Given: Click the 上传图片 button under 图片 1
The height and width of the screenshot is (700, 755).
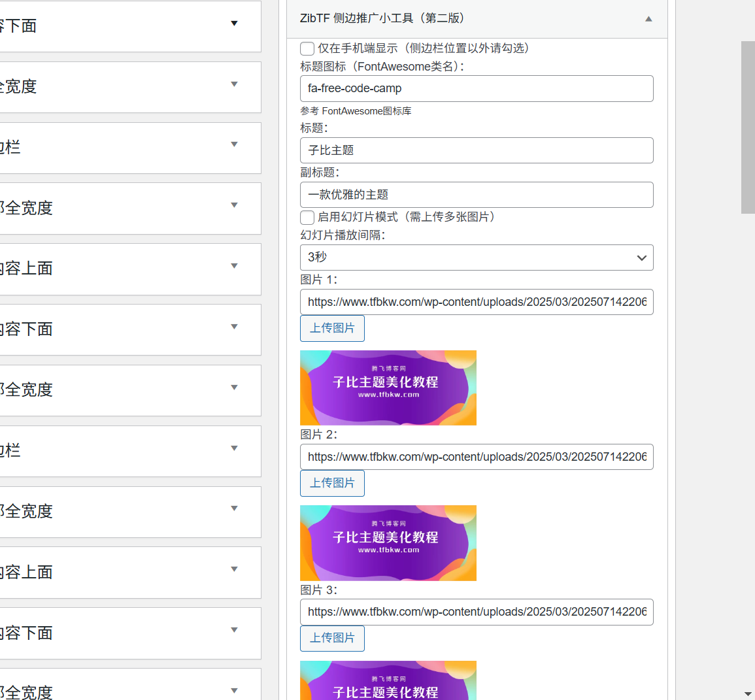Looking at the screenshot, I should tap(332, 328).
